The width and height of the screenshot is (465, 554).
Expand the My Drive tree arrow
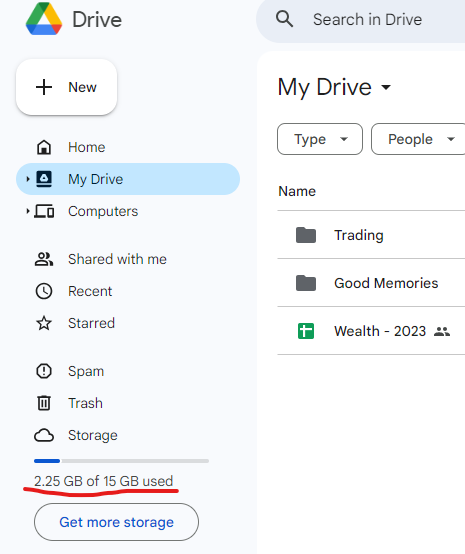pyautogui.click(x=28, y=179)
